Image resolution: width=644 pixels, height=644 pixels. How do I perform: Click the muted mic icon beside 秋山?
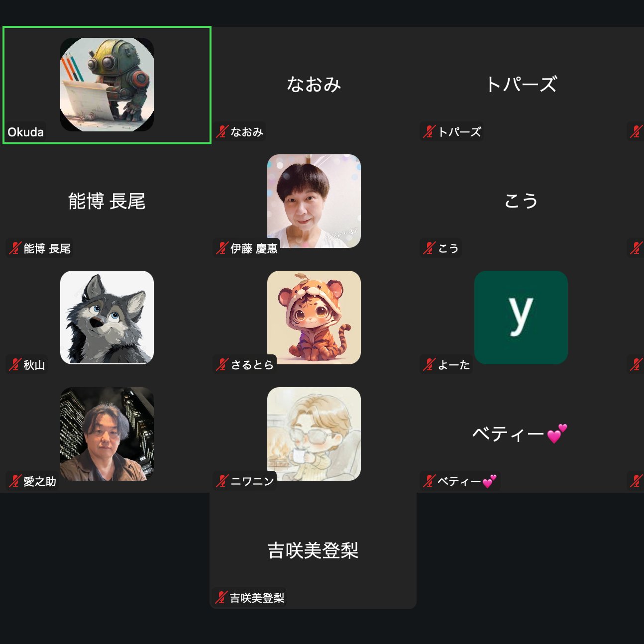(15, 365)
